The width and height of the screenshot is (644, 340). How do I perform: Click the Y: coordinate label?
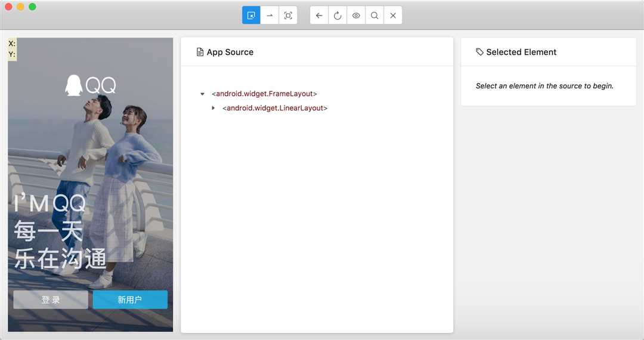[x=12, y=54]
